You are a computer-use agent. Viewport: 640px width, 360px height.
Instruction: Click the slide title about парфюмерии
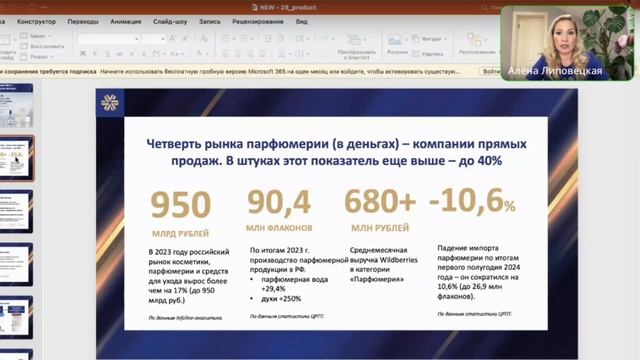pos(336,152)
